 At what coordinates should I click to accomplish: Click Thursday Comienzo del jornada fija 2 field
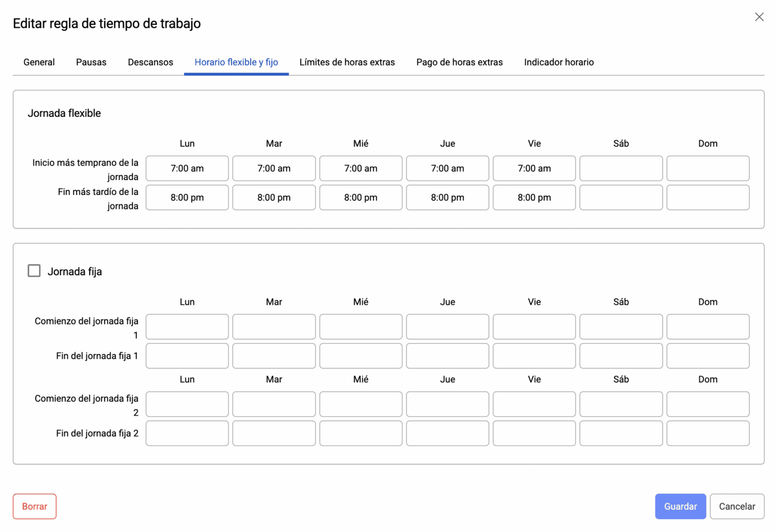(447, 405)
